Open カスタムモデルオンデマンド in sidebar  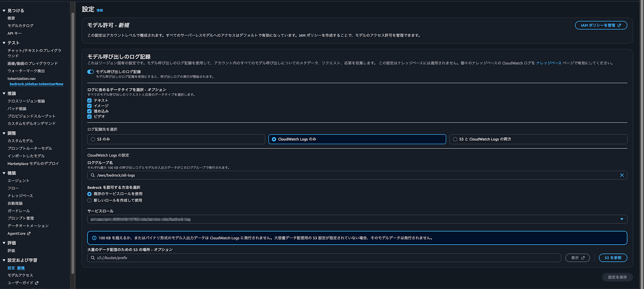point(32,123)
